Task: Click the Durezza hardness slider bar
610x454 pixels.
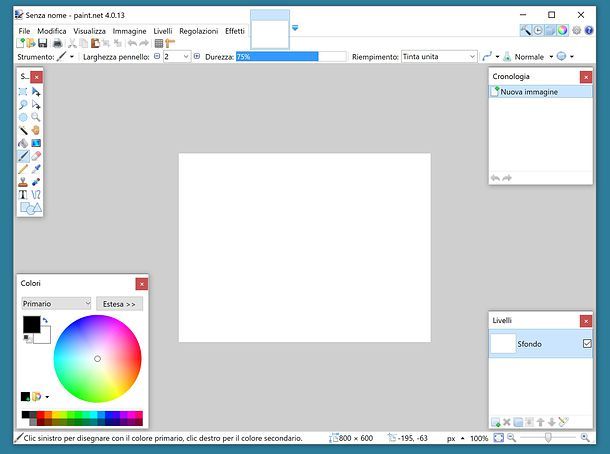Action: point(290,57)
